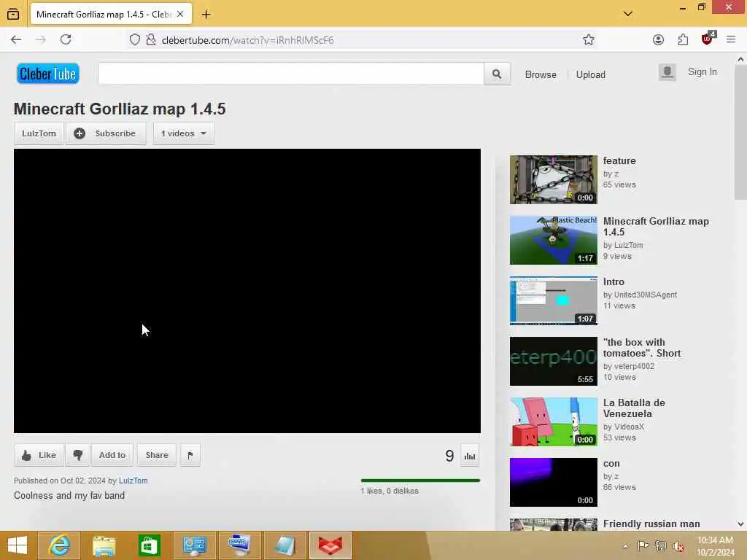Click 'La Batalla de Venezuela' title
Viewport: 747px width, 560px height.
pyautogui.click(x=634, y=408)
